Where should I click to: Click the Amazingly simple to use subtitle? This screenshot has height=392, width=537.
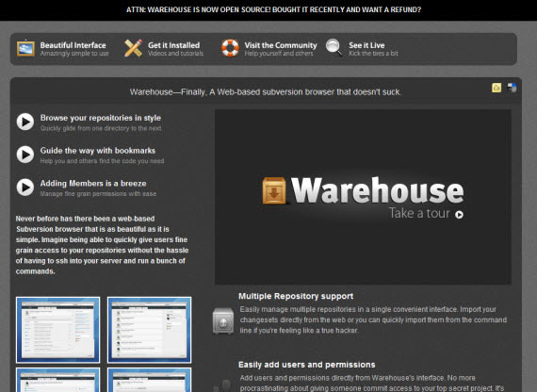point(74,54)
